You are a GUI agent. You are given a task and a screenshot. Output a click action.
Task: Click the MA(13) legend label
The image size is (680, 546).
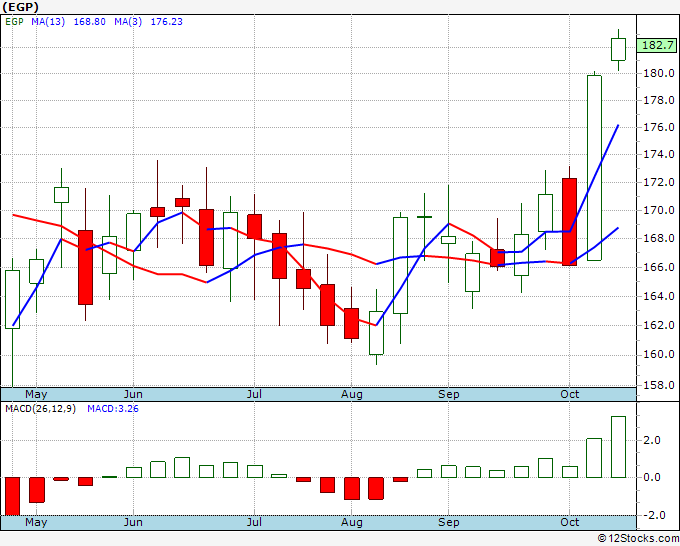coord(48,22)
